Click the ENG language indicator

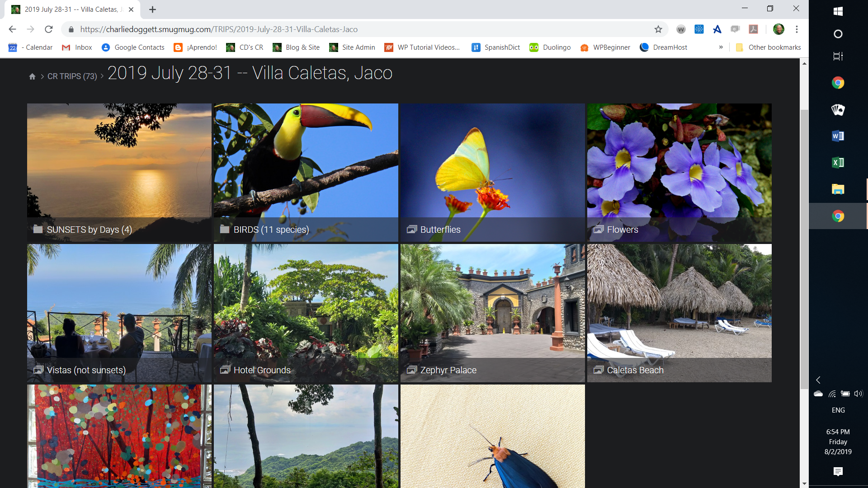tap(838, 410)
